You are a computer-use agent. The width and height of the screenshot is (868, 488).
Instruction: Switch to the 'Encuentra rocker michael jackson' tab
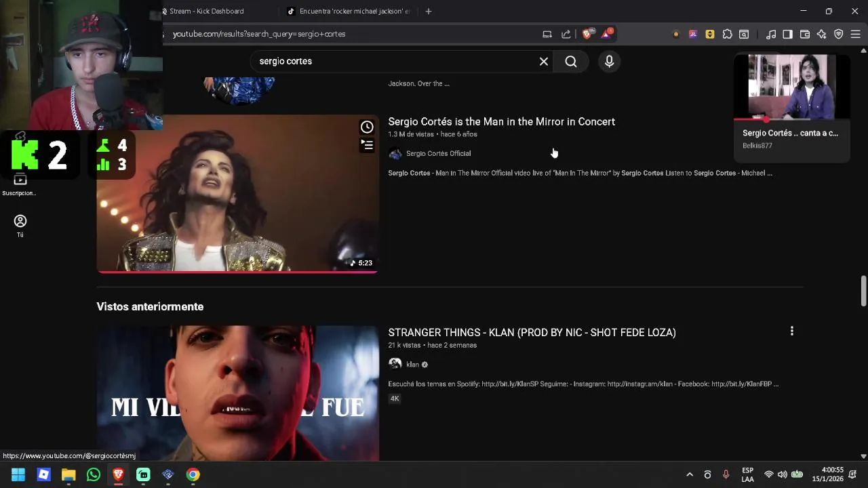pyautogui.click(x=349, y=11)
